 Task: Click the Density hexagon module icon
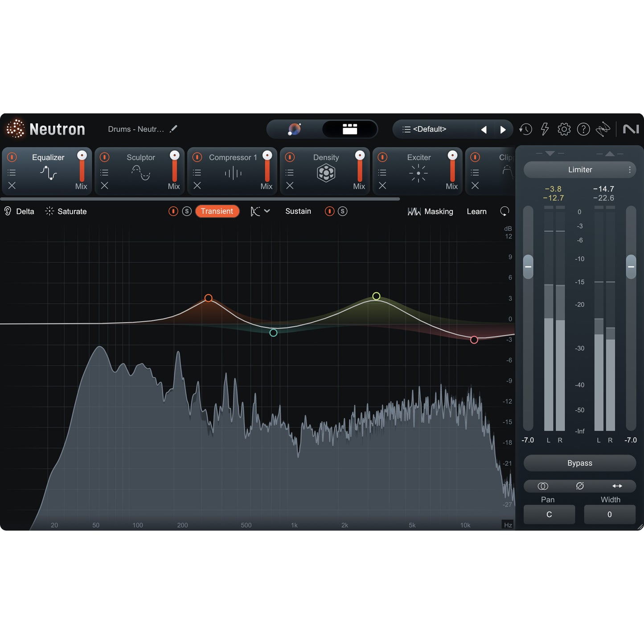326,172
